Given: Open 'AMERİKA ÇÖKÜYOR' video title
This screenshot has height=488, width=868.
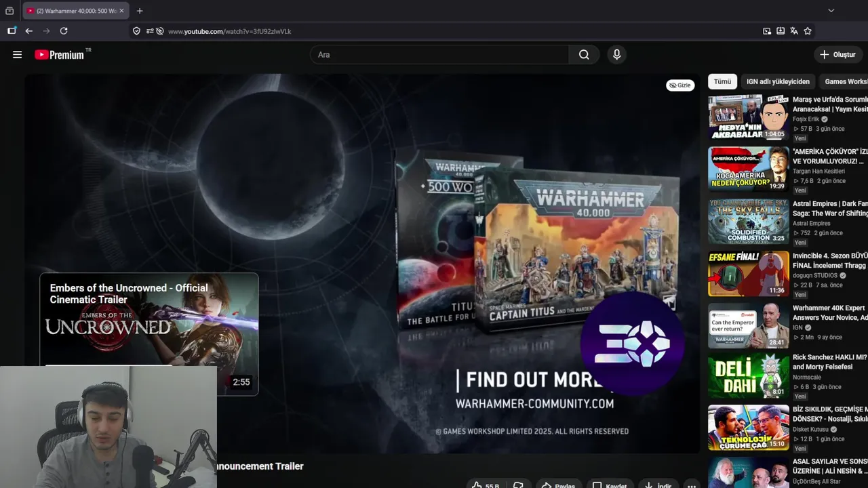Looking at the screenshot, I should click(x=830, y=157).
